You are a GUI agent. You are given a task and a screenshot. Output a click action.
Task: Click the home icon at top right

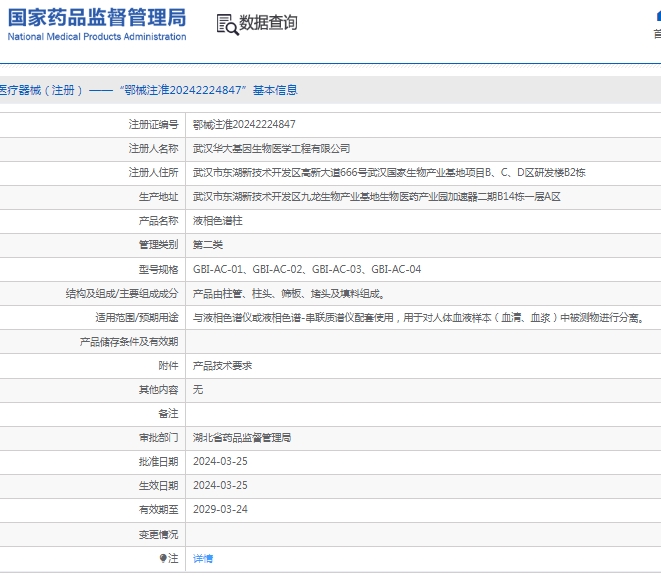(658, 16)
